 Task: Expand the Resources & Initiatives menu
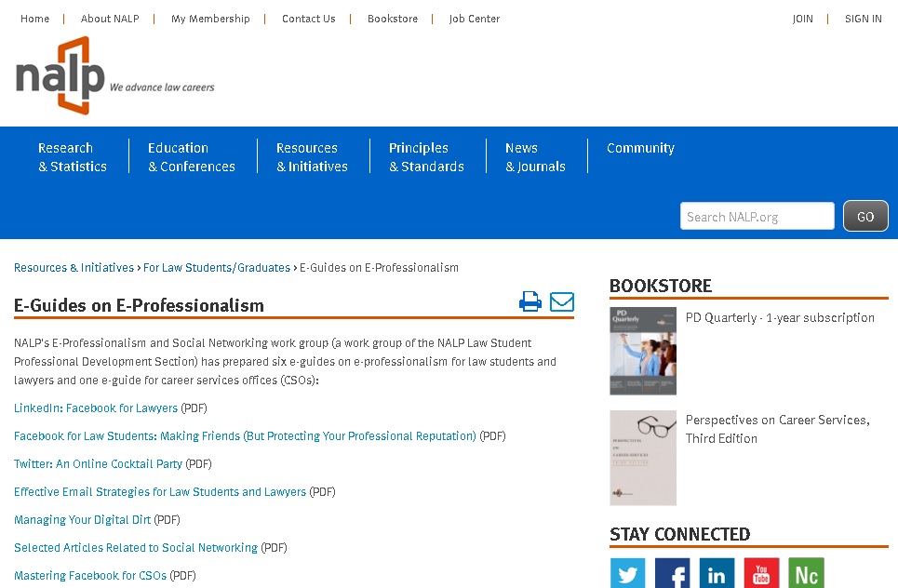312,157
